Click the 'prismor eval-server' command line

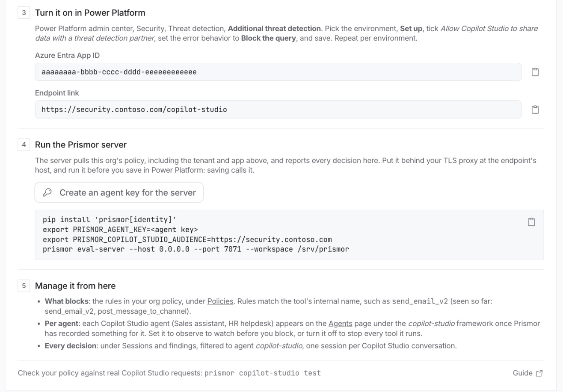(196, 249)
